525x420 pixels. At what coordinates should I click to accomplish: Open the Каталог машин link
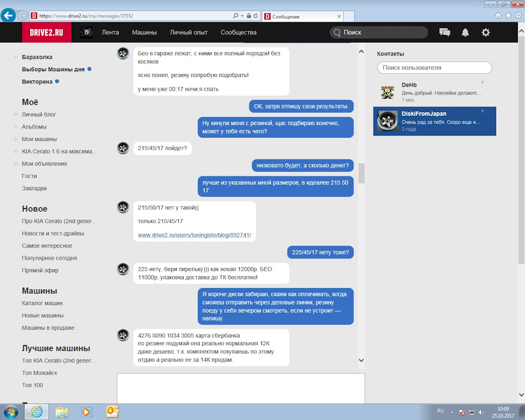pyautogui.click(x=42, y=303)
